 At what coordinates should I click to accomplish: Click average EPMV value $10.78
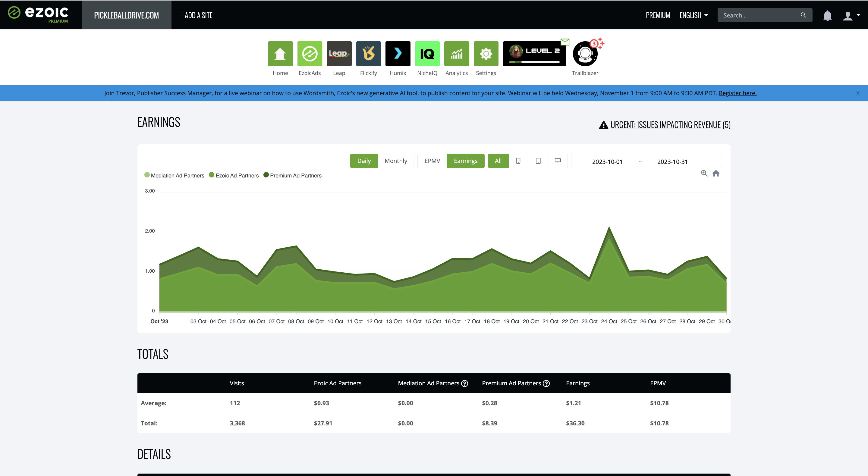659,403
